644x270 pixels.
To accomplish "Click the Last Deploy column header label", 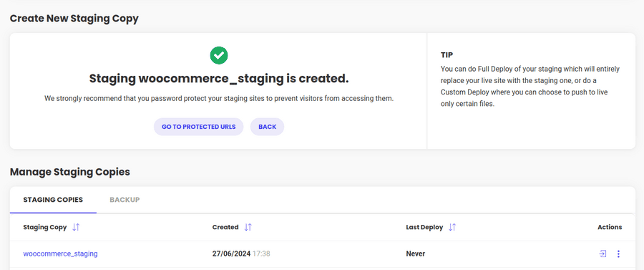I will pyautogui.click(x=424, y=227).
